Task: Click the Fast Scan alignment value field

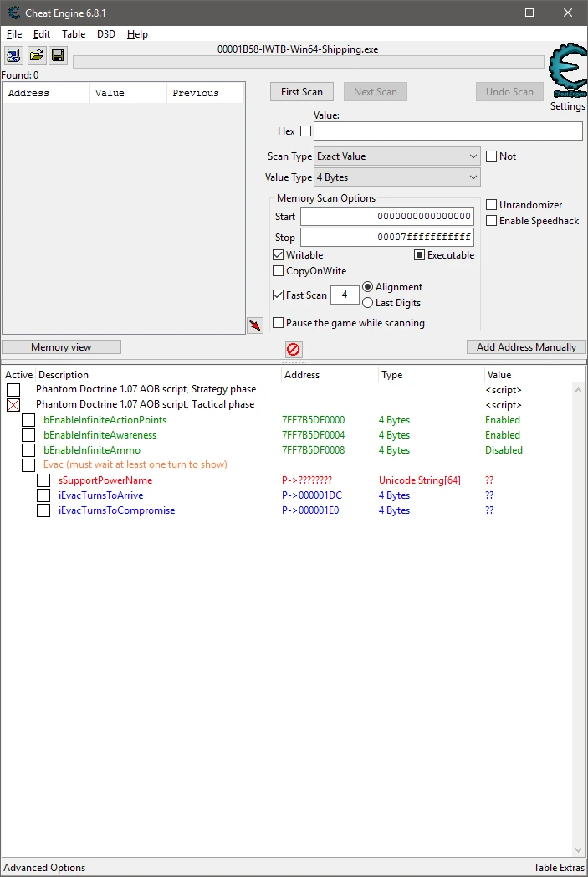Action: (x=345, y=295)
